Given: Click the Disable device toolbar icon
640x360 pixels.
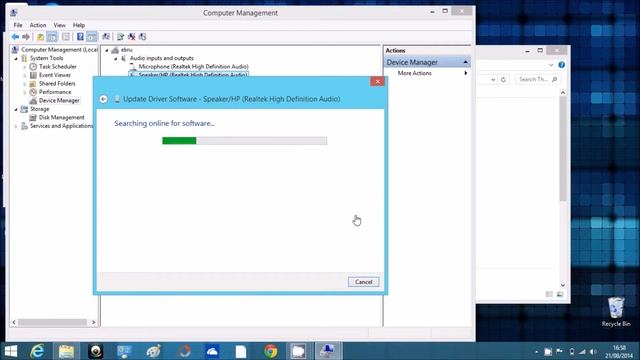Looking at the screenshot, I should 142,37.
